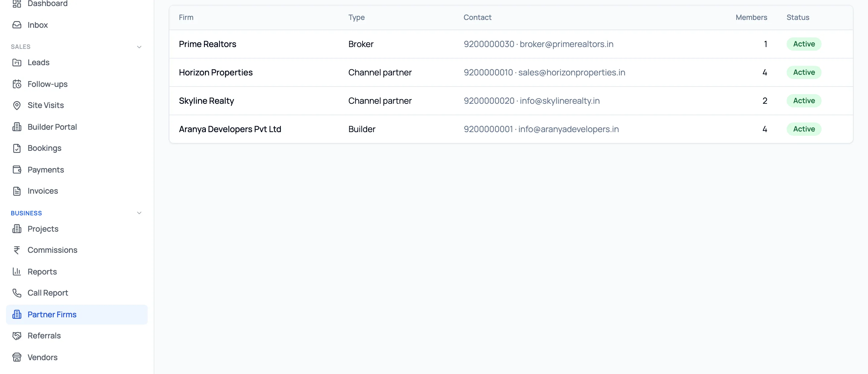Click the Broker type cell
This screenshot has height=374, width=868.
click(x=361, y=44)
